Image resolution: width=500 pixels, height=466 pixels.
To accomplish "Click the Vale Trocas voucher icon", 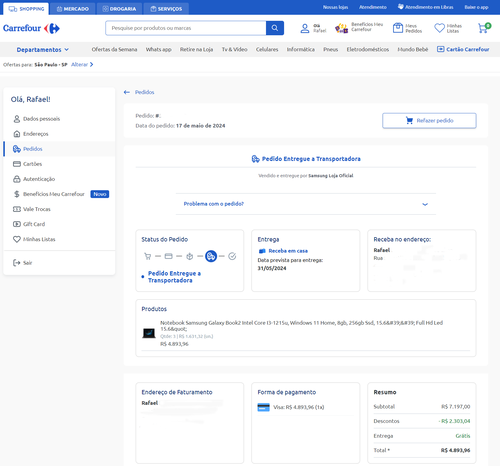I will 17,209.
